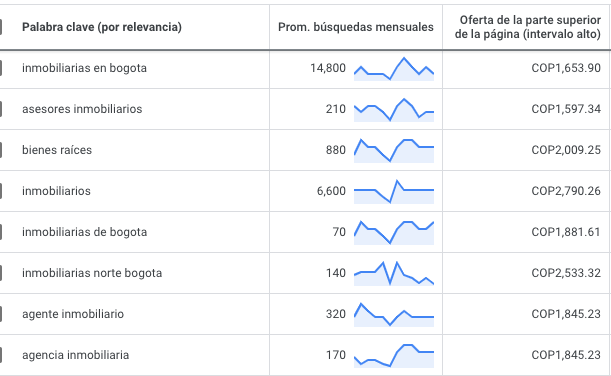View trend chart for agencia inmobiliaria
This screenshot has height=376, width=611.
394,355
